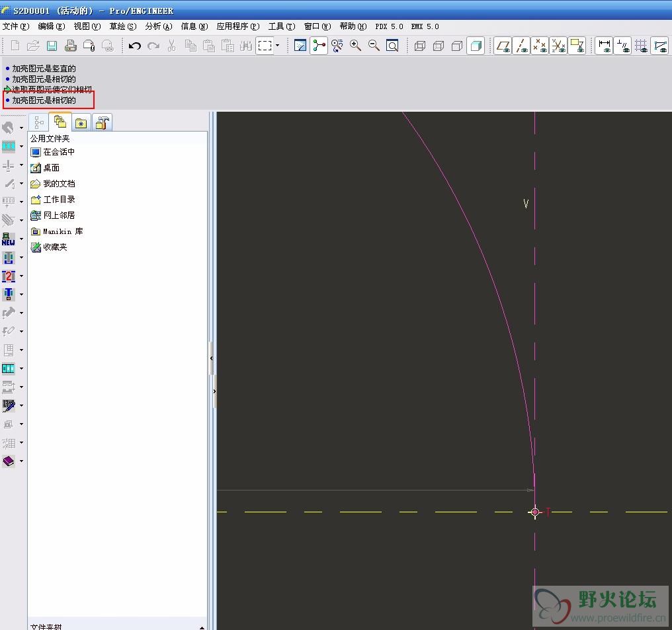The width and height of the screenshot is (672, 630).
Task: Click the dashed-rectangle selection tool icon
Action: (x=265, y=46)
